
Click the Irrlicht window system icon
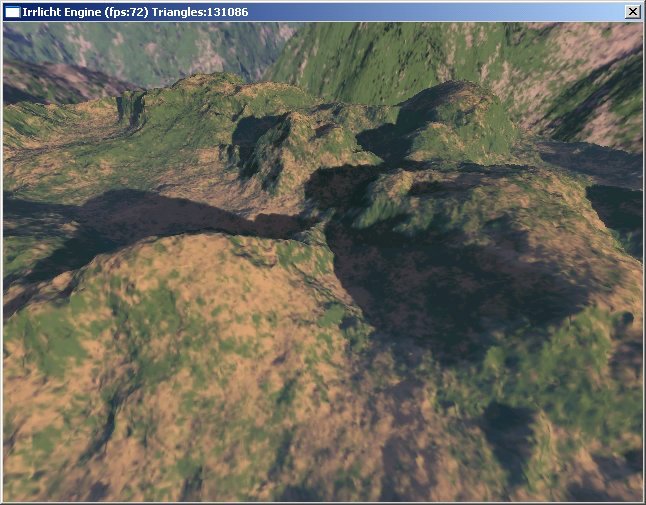point(12,11)
